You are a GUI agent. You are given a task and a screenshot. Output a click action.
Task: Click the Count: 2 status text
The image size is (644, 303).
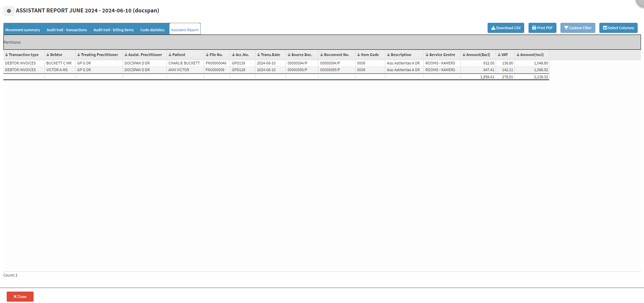[10, 275]
